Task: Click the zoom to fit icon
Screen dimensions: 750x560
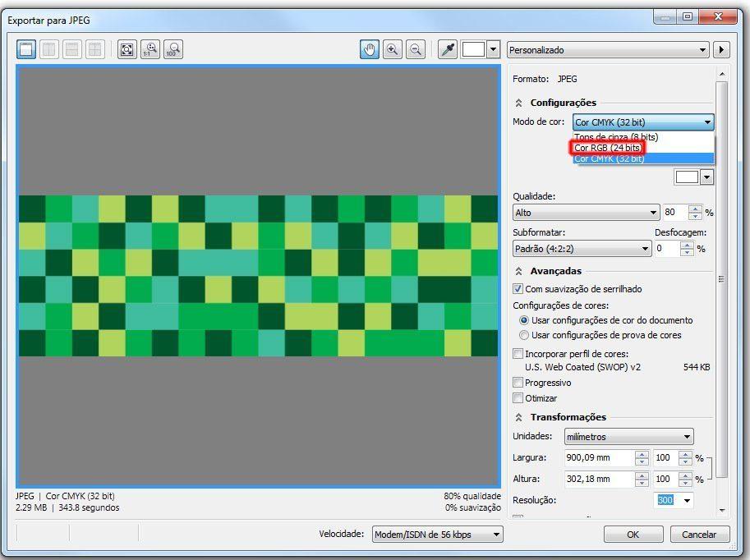Action: (x=127, y=49)
